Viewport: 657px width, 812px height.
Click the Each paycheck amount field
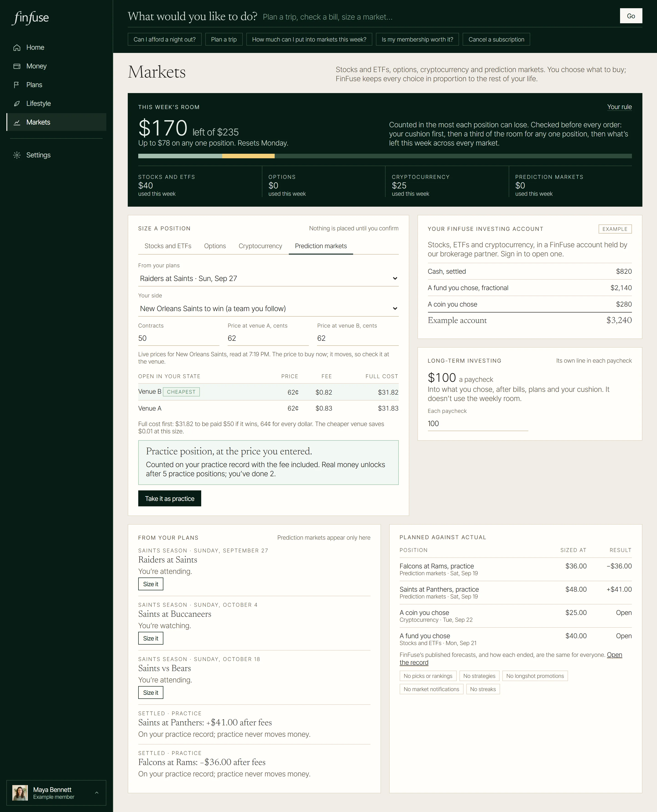click(x=478, y=424)
